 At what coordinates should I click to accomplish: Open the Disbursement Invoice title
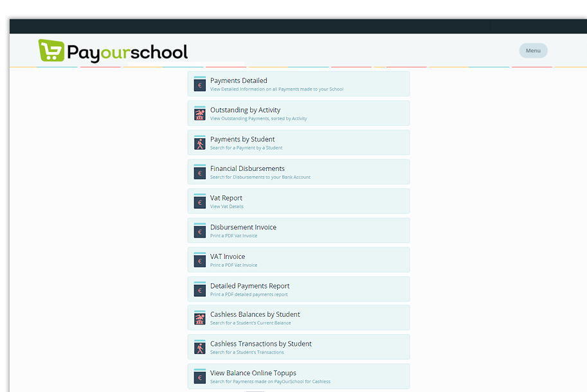243,227
